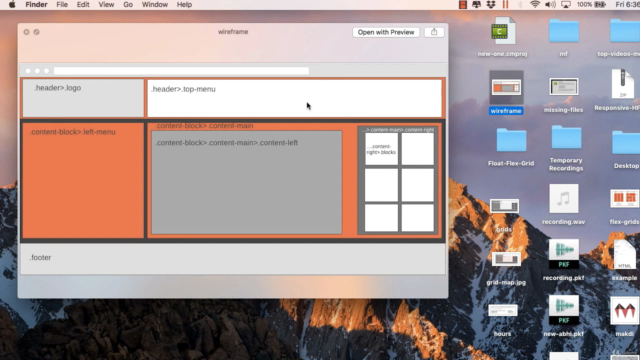Open the Edit menu
This screenshot has width=640, height=360.
click(x=83, y=4)
